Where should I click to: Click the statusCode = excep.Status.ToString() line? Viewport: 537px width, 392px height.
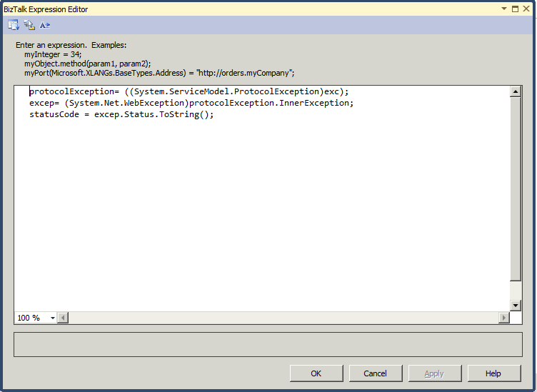pyautogui.click(x=121, y=114)
